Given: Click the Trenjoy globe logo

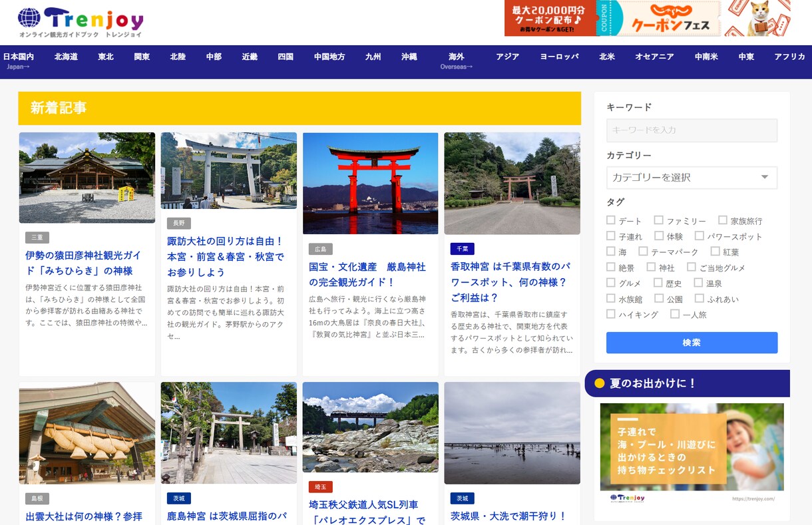Looking at the screenshot, I should (80, 23).
